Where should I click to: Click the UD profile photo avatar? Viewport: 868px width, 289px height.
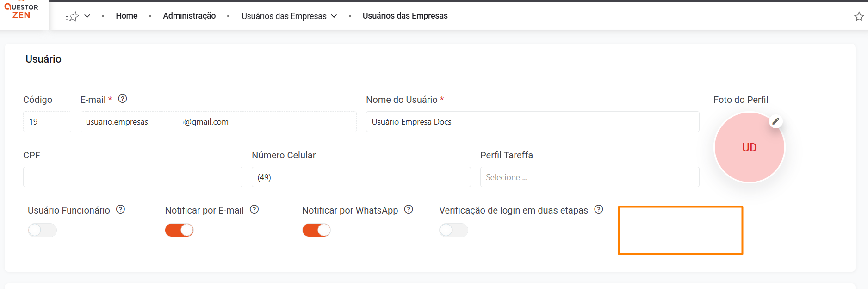point(749,148)
